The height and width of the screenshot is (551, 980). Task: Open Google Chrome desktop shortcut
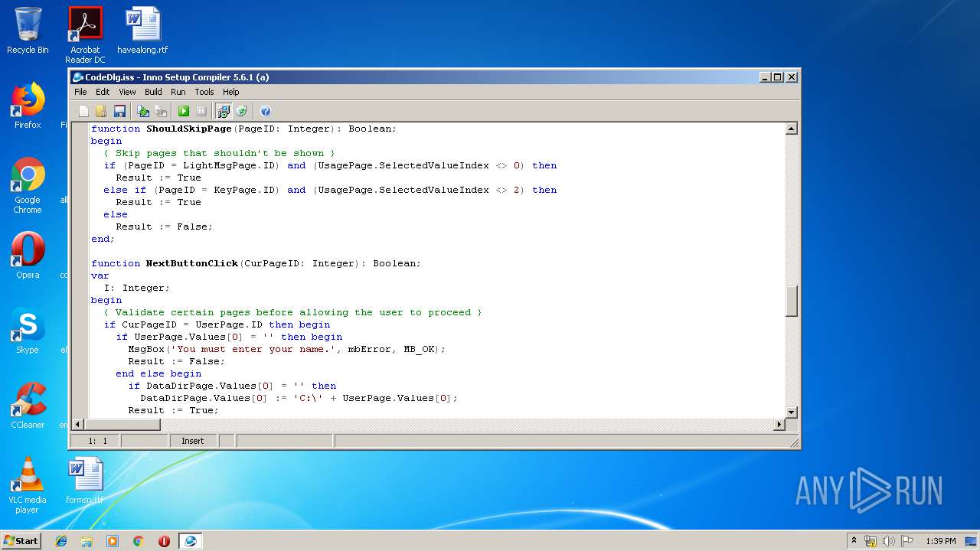(x=28, y=185)
